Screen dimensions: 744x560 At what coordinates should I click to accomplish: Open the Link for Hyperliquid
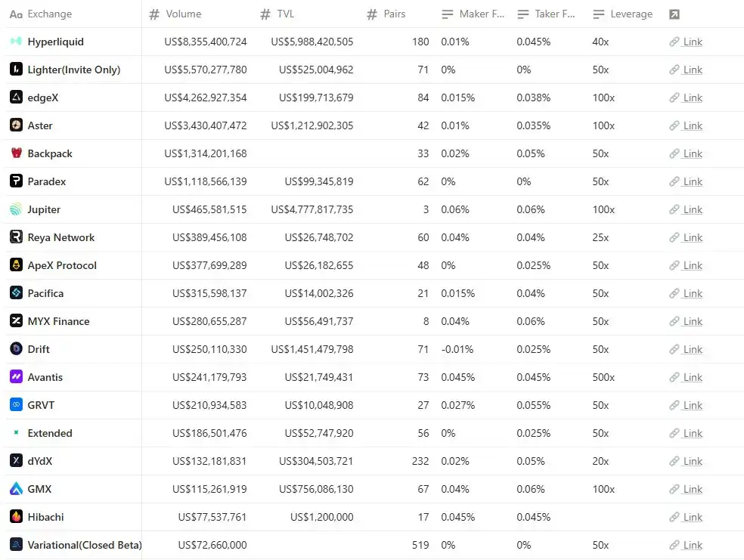coord(692,42)
